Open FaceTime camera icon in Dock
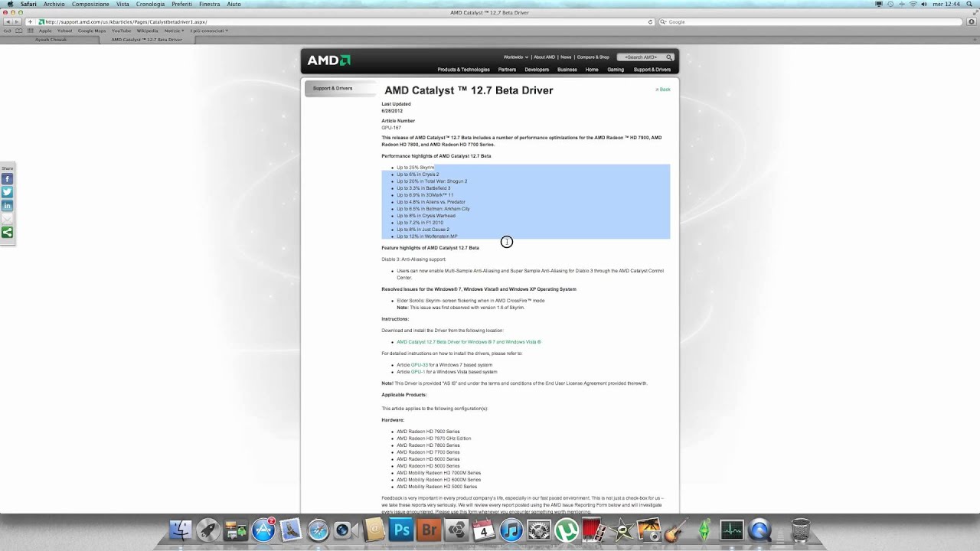Screen dimensions: 980x551 pyautogui.click(x=345, y=530)
